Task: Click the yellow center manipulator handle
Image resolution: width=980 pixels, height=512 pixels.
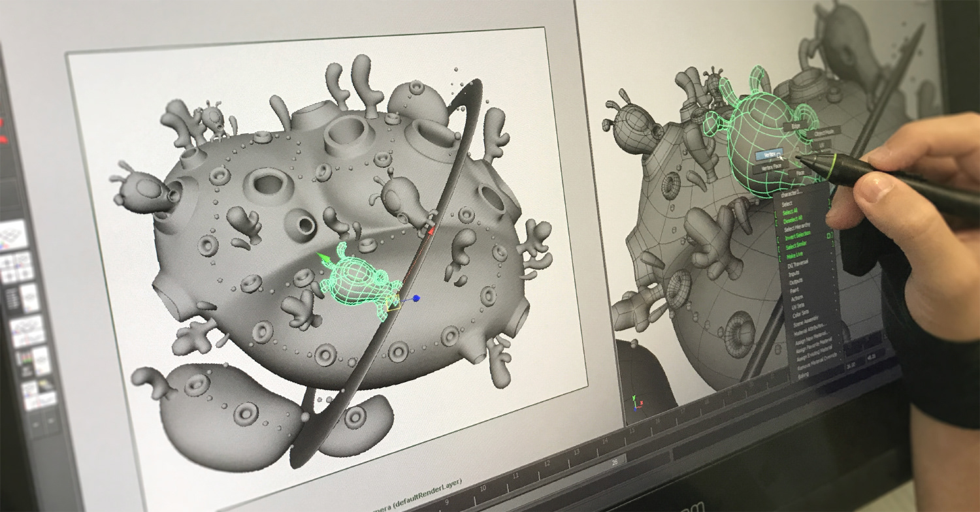Action: (392, 302)
